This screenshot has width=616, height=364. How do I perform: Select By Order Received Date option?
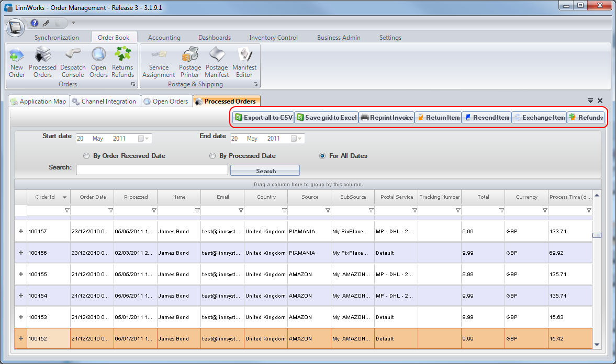(86, 156)
